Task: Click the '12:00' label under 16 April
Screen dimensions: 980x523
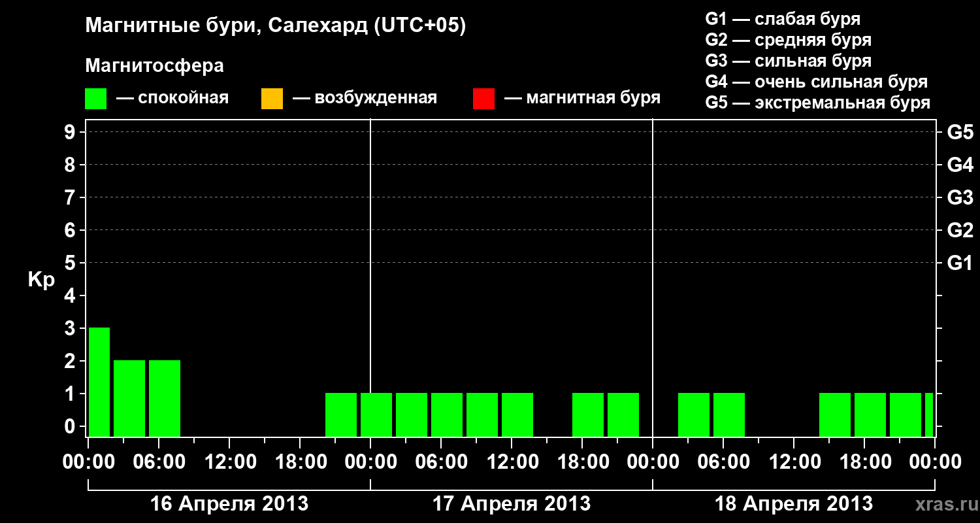Action: (x=230, y=462)
